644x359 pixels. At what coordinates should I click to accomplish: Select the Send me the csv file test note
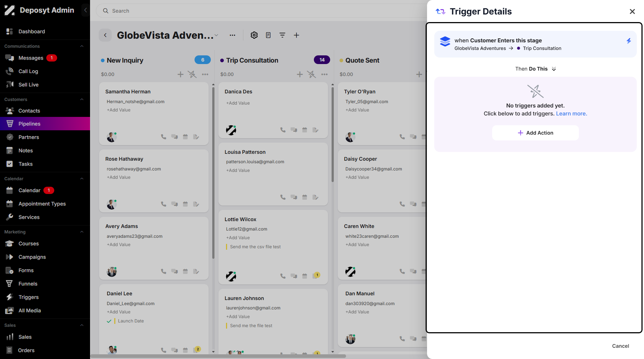tap(255, 247)
